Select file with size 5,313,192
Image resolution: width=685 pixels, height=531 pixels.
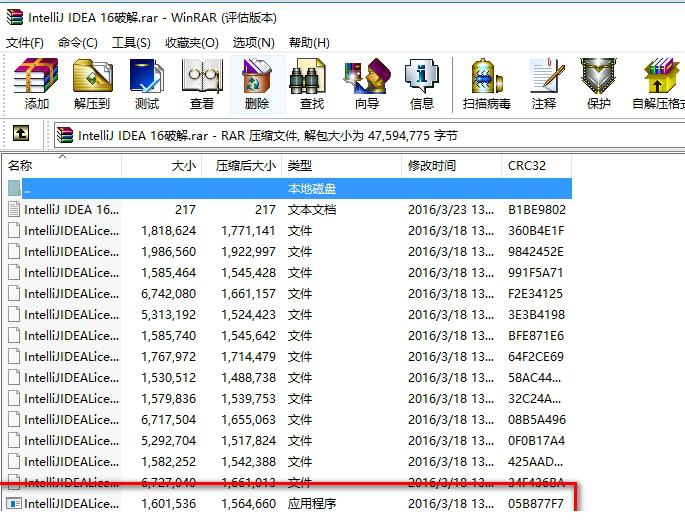(289, 314)
